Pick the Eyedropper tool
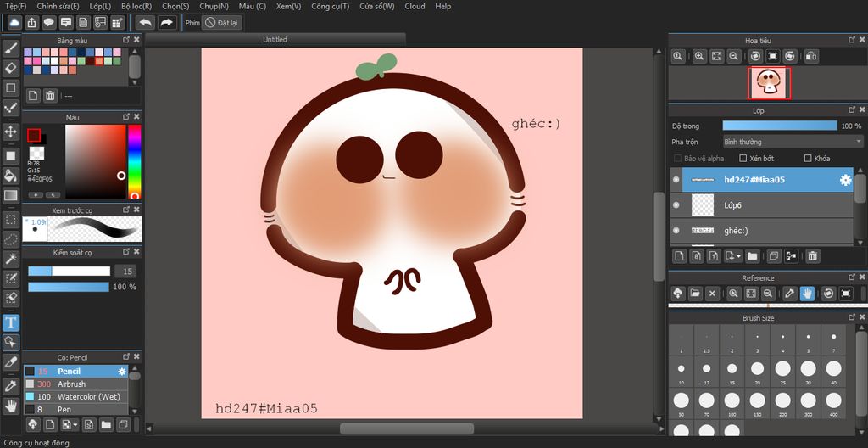 click(x=11, y=386)
